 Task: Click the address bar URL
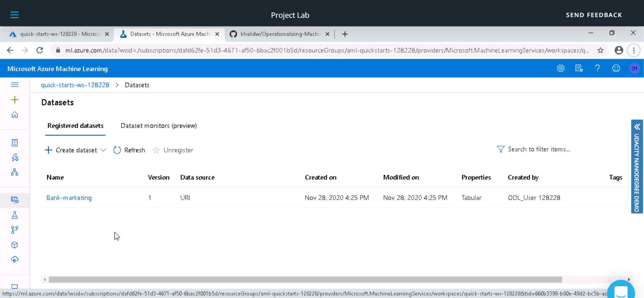pos(327,50)
